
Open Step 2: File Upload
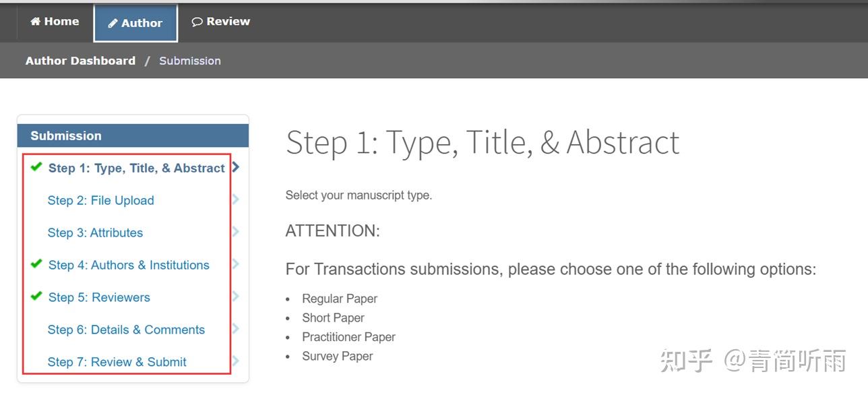point(101,200)
